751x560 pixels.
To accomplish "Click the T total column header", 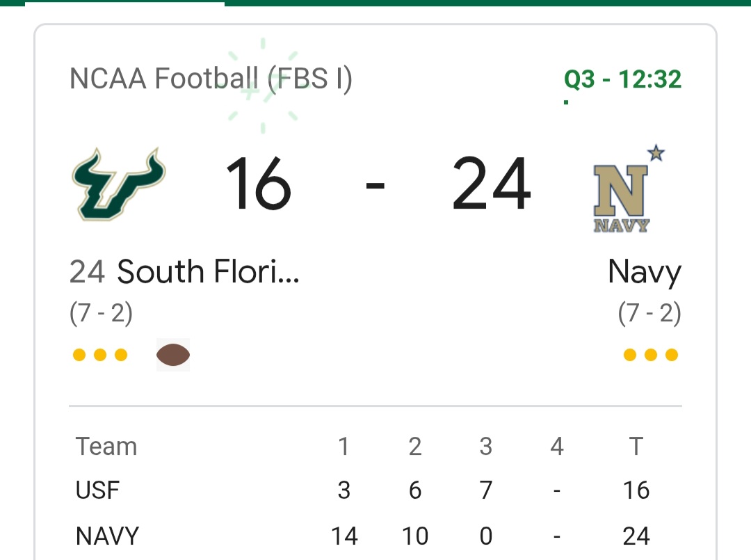I will pos(636,447).
